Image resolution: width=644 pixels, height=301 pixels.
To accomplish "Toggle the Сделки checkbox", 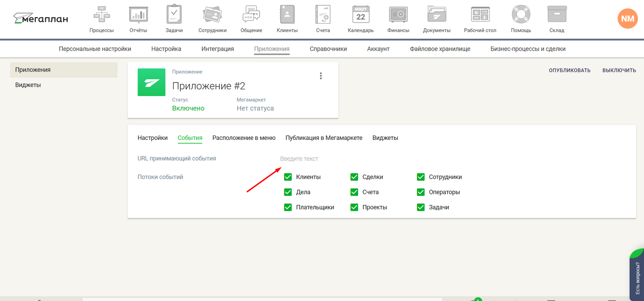I will [x=354, y=177].
